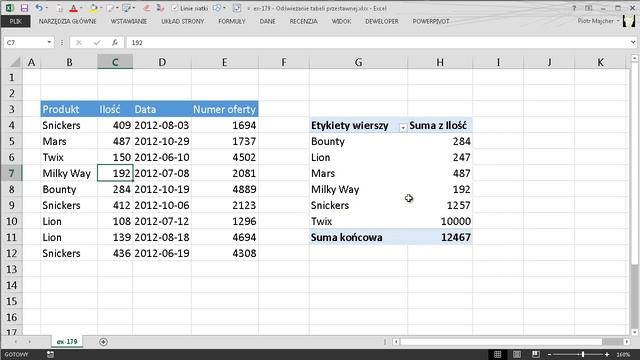This screenshot has width=640, height=360.
Task: Select the offer number 4889 cell
Action: click(224, 189)
